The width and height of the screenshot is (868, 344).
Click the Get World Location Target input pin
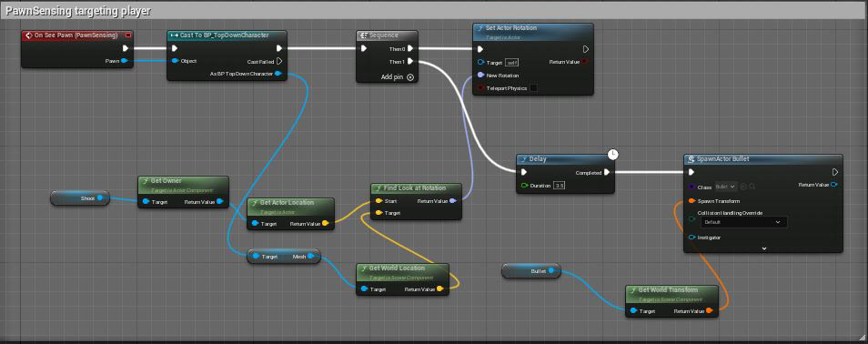tap(364, 288)
